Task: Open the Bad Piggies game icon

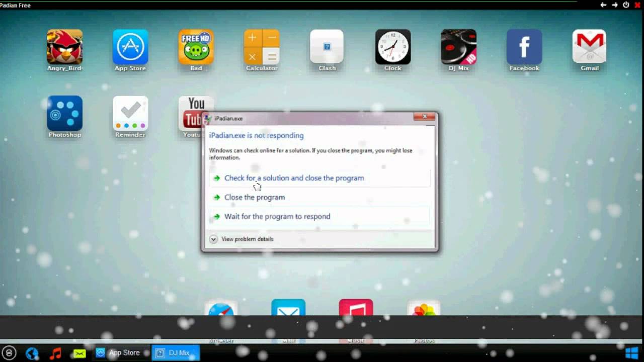Action: pyautogui.click(x=196, y=47)
